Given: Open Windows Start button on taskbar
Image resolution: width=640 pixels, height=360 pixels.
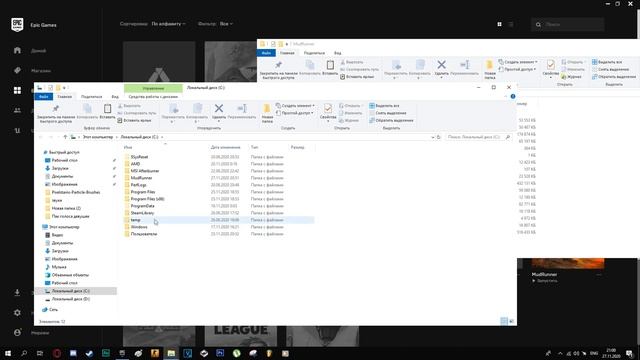Looking at the screenshot, I should click(8, 353).
